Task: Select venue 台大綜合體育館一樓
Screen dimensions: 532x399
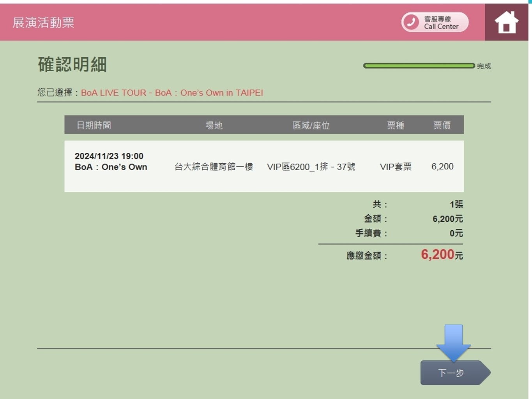Action: tap(214, 167)
